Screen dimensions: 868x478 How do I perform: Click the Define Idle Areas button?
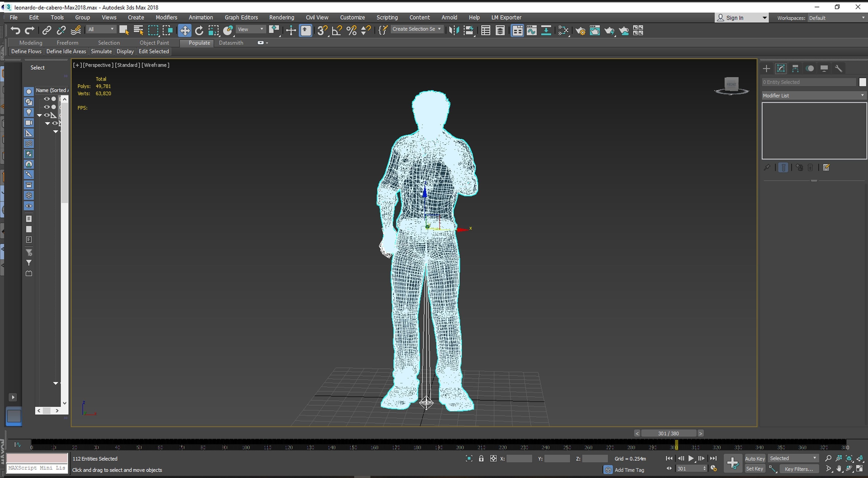pos(66,52)
